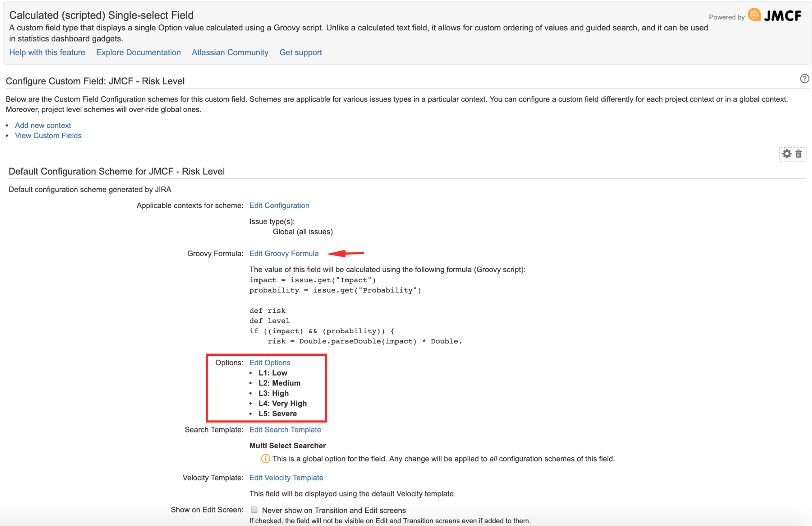Viewport: 812px width, 526px height.
Task: Open View Custom Fields link
Action: tap(48, 135)
